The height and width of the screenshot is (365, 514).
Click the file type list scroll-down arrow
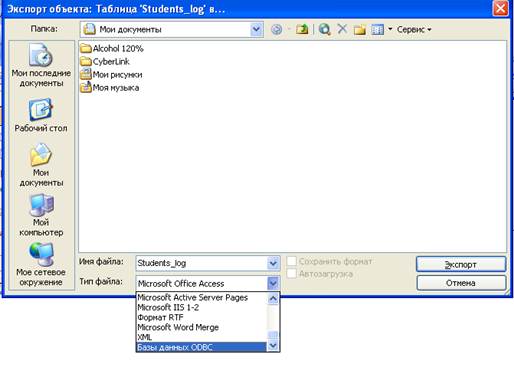point(273,346)
